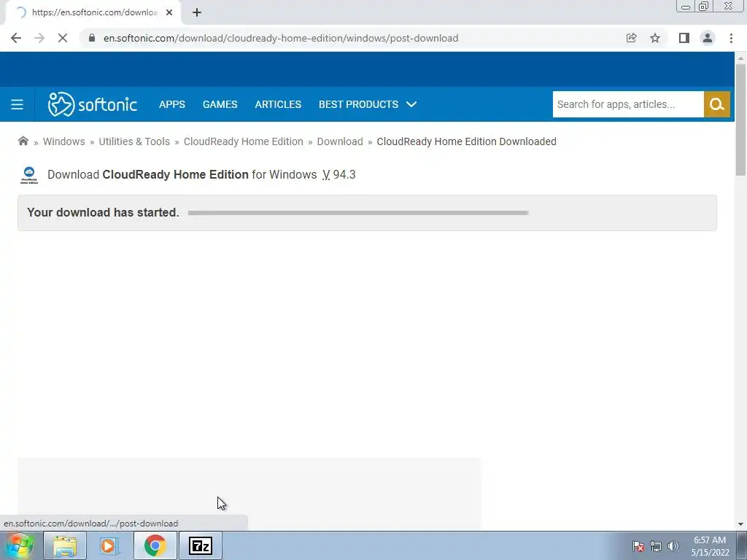Go to the home breadcrumb icon

click(x=23, y=141)
